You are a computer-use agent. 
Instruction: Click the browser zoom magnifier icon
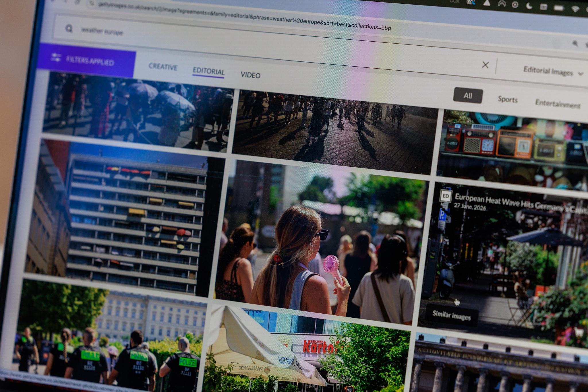575,43
